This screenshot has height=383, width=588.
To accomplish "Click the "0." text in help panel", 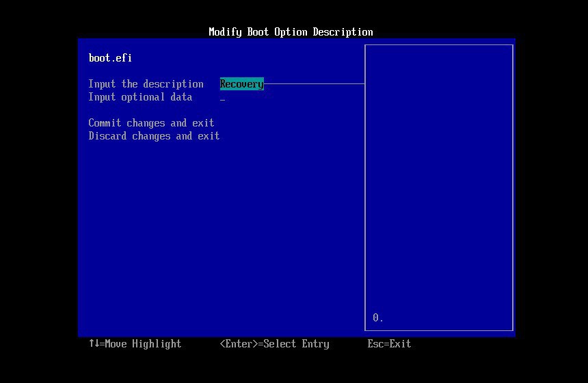I will tap(378, 318).
